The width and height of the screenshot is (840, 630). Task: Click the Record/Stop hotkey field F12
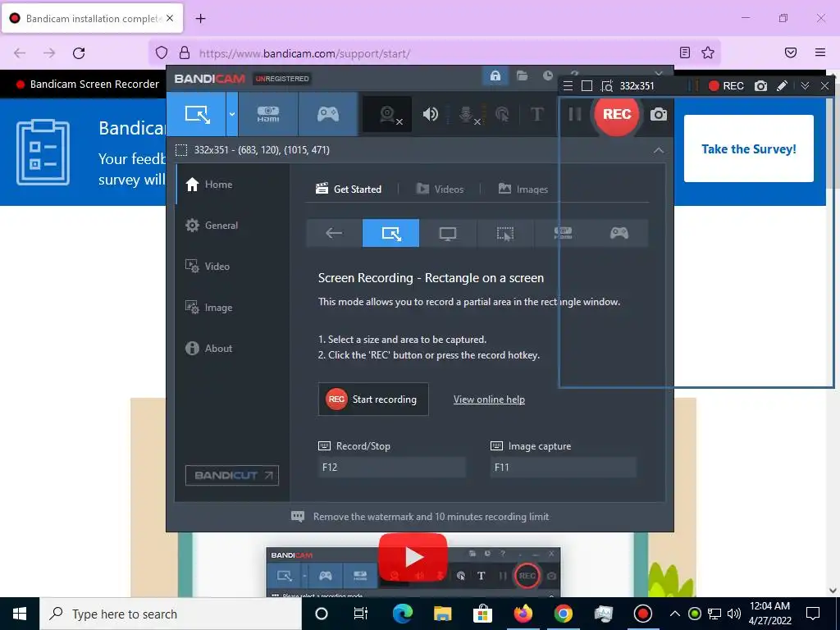coord(391,467)
